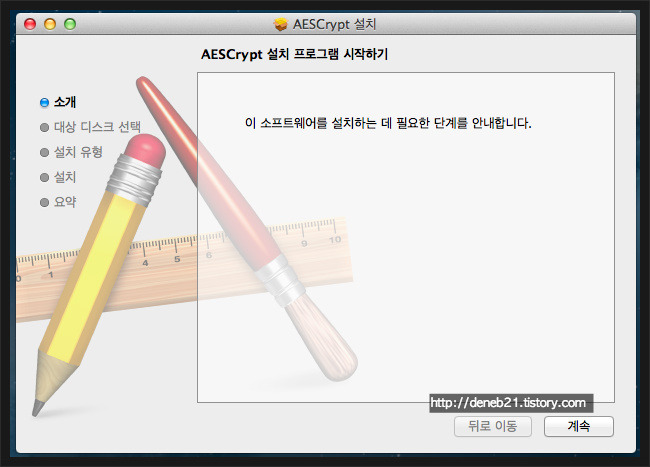
Task: Click the gray bullet next to 설치 유형
Action: [44, 152]
